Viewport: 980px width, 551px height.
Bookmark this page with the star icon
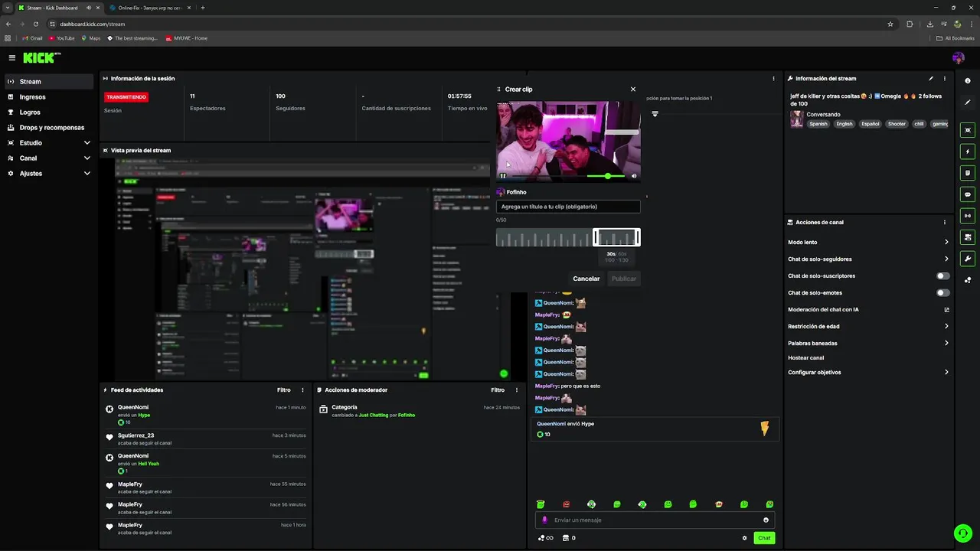[890, 24]
